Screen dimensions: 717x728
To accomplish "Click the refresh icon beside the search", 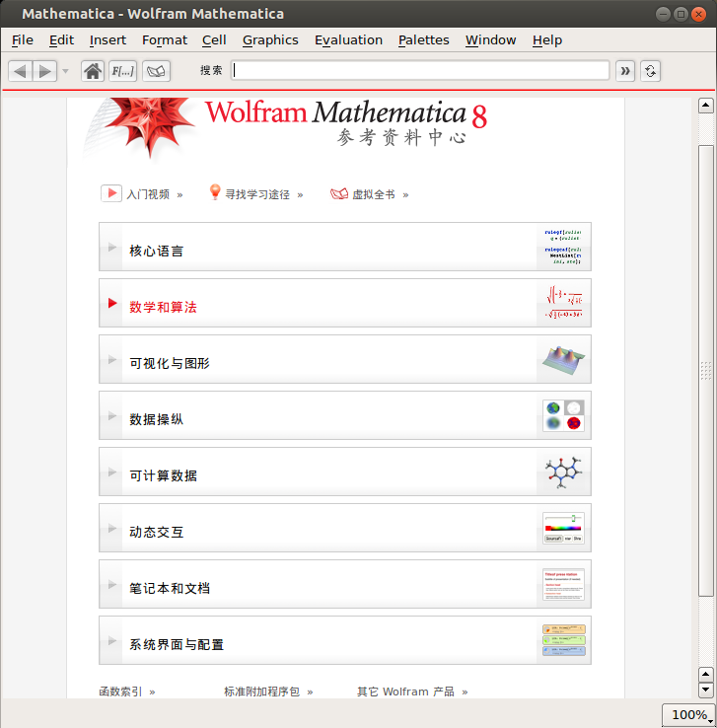I will (x=650, y=71).
